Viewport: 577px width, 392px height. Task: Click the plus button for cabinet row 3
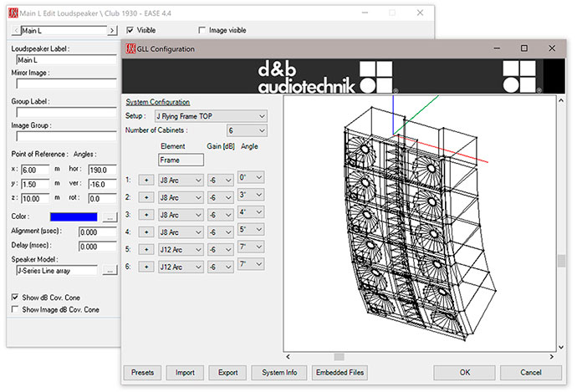coord(146,215)
